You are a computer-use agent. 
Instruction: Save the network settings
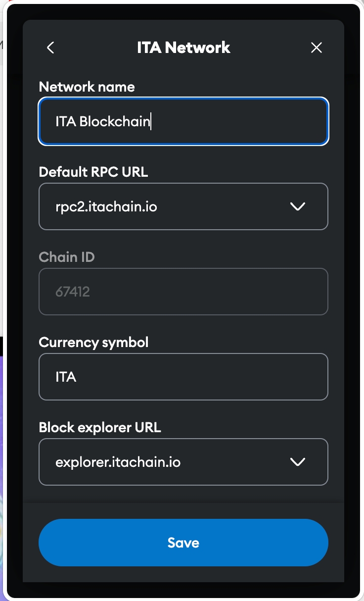(183, 543)
